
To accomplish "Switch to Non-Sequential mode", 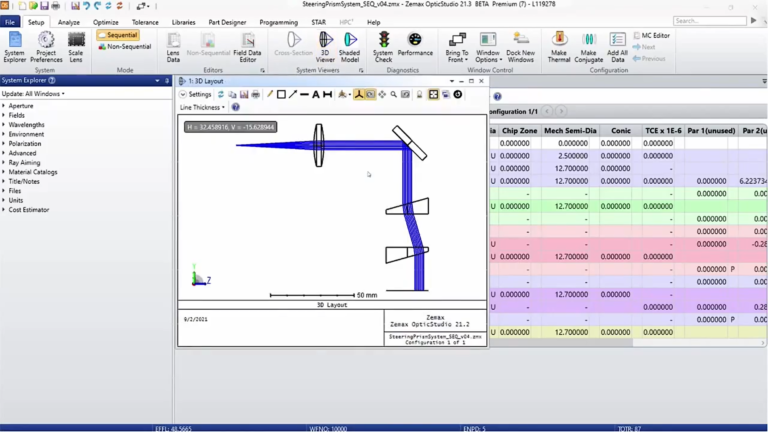I will coord(124,47).
